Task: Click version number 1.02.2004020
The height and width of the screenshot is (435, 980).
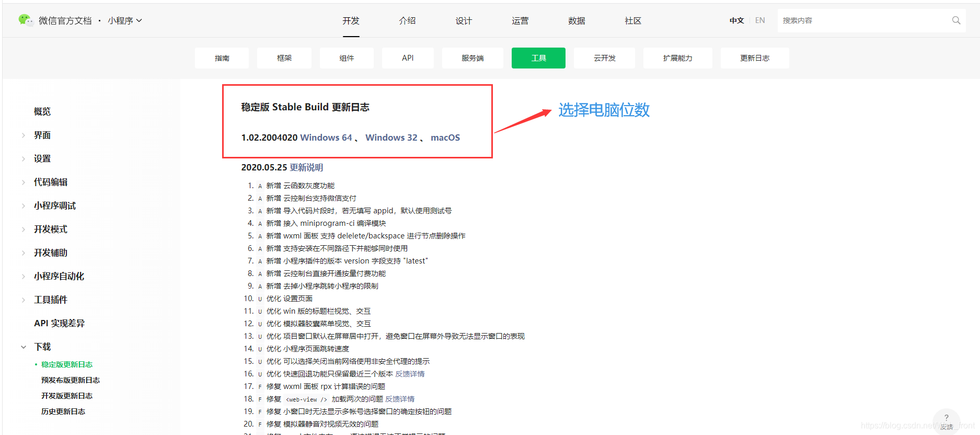Action: [269, 138]
